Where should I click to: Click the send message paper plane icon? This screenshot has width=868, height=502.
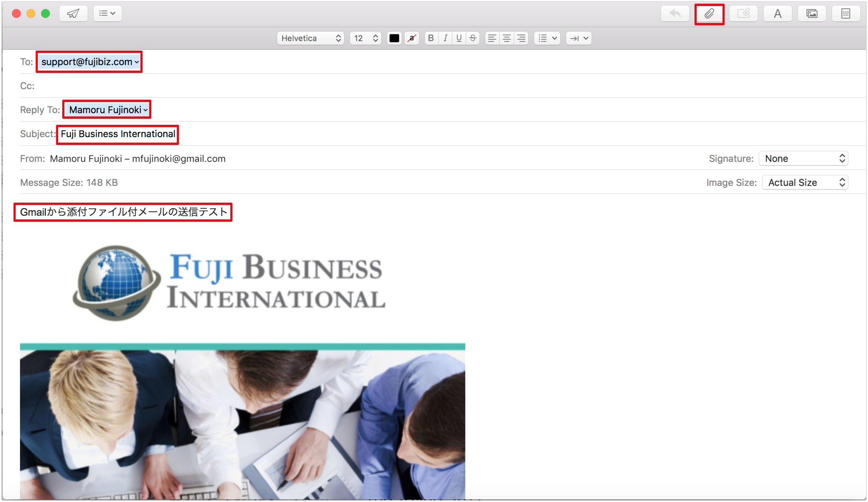pos(73,14)
